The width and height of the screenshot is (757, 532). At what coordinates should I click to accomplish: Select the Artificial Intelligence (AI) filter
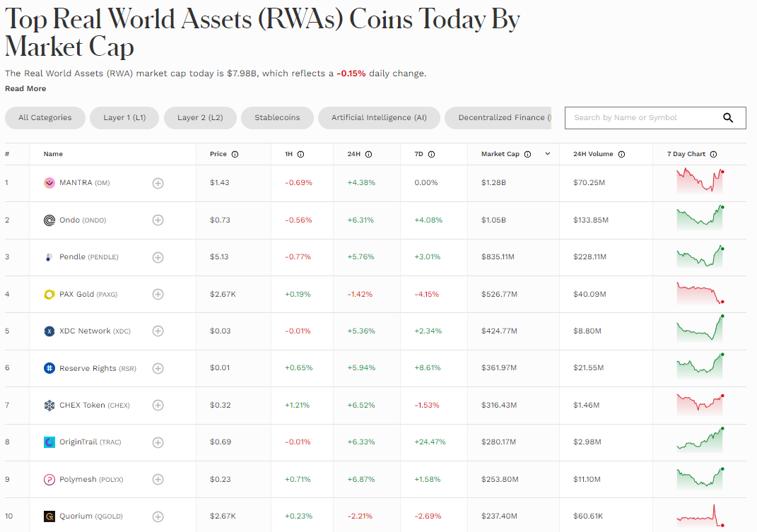point(379,118)
